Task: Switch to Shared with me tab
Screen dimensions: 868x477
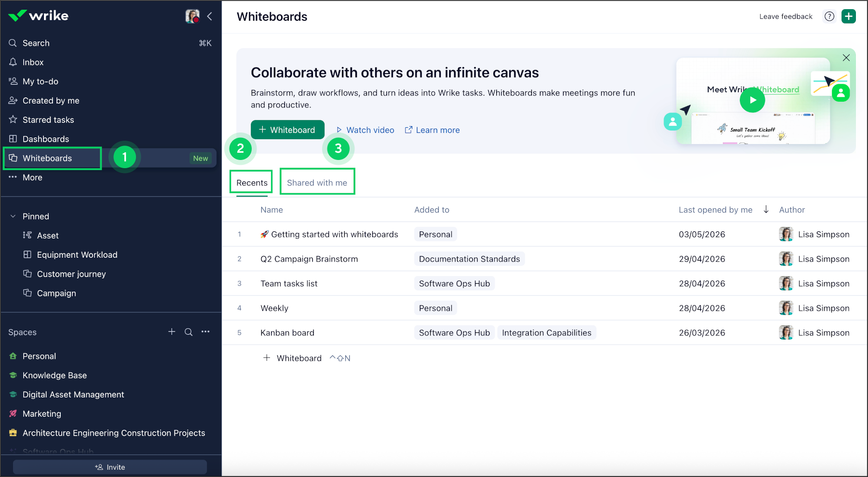Action: (317, 183)
